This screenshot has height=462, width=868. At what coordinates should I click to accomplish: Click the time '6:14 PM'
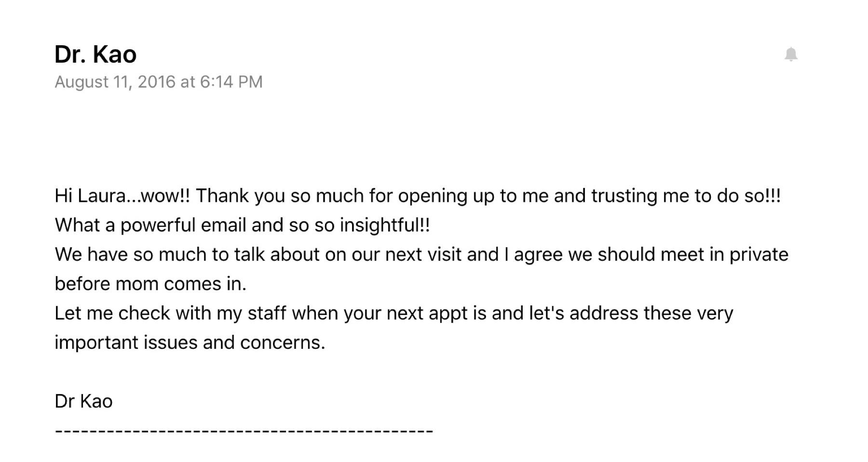coord(231,82)
